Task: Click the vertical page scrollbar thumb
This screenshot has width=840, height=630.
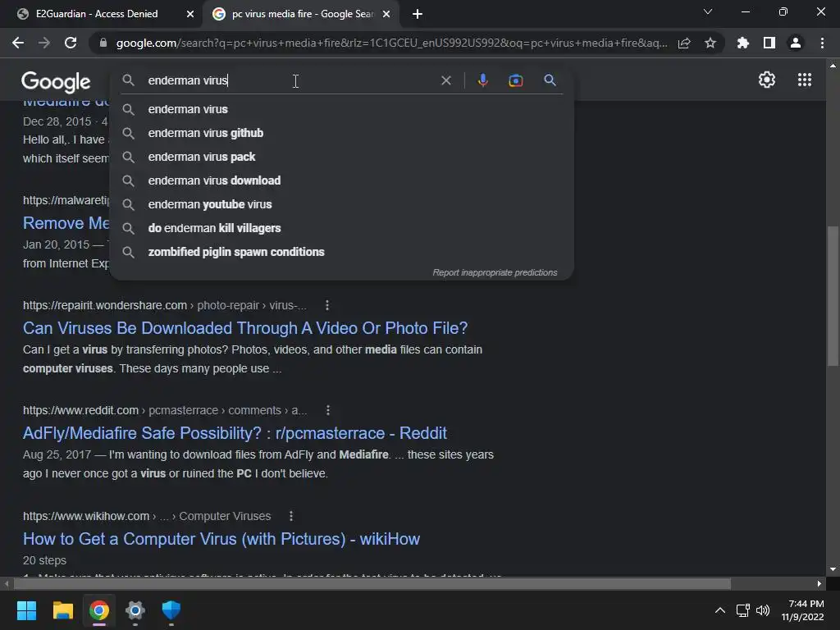Action: pyautogui.click(x=833, y=295)
